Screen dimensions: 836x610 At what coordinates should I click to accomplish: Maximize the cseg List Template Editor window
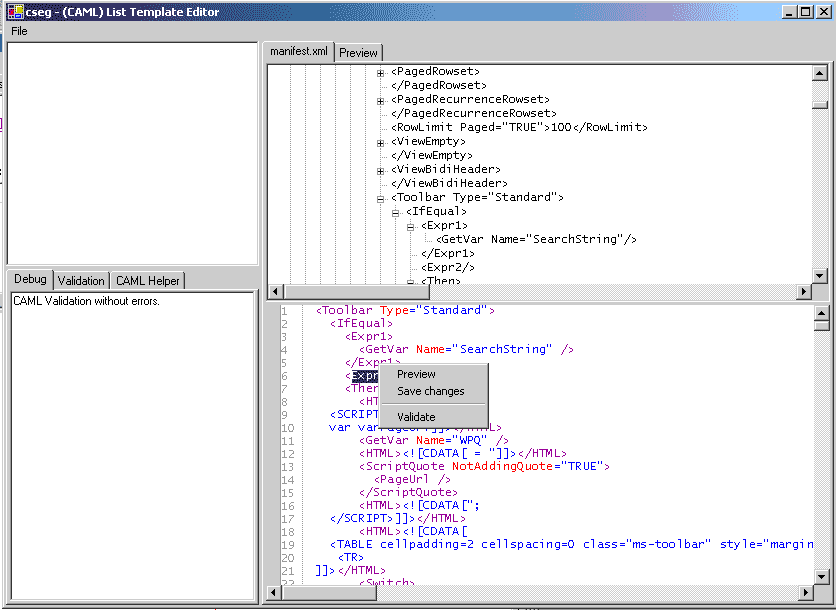[x=806, y=12]
